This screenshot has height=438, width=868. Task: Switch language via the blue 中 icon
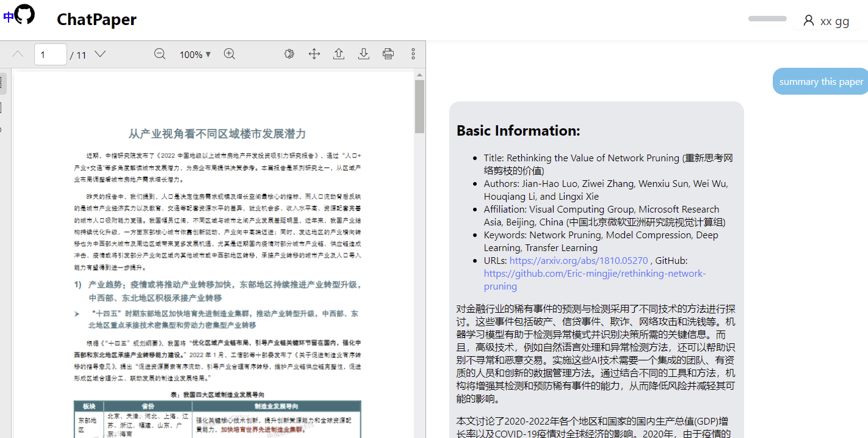pos(8,16)
